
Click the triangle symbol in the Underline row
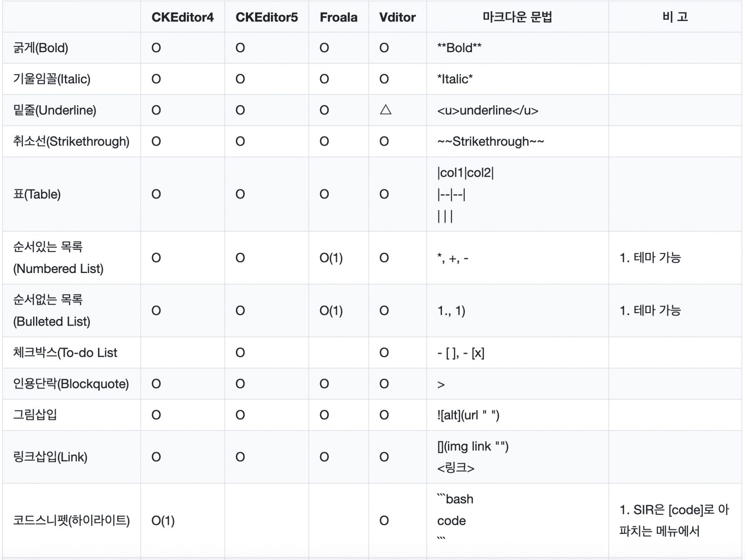click(x=386, y=110)
